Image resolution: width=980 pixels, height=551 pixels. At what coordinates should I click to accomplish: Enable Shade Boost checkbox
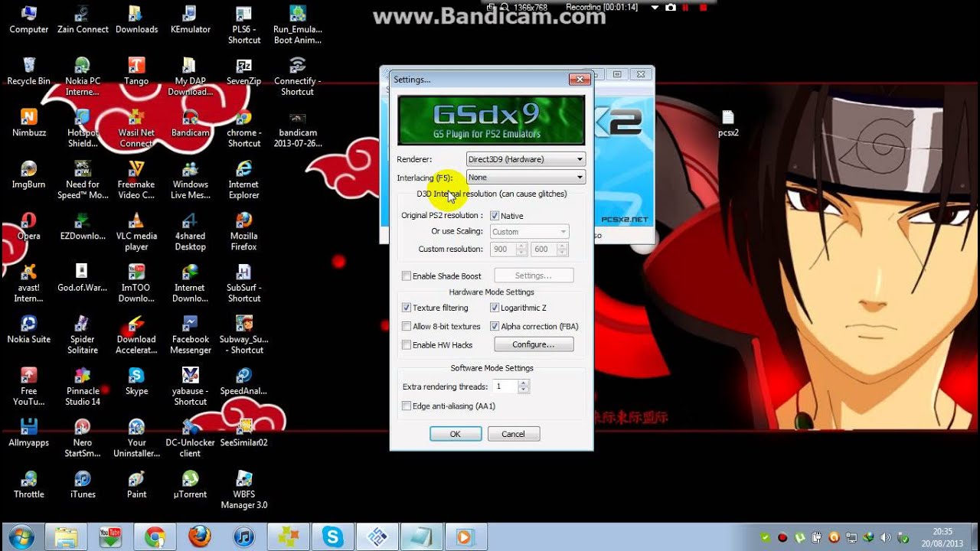407,276
